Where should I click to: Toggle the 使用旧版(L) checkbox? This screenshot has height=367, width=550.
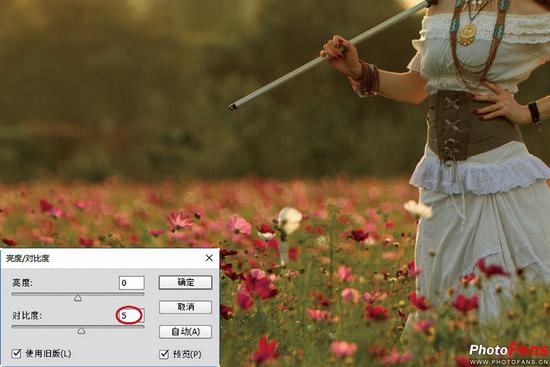point(16,353)
